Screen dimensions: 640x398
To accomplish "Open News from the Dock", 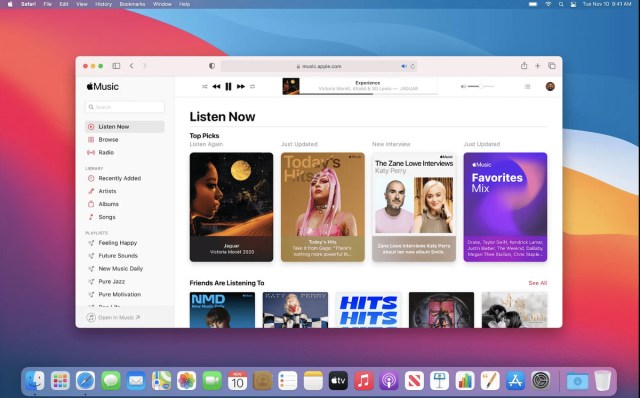I will [x=414, y=381].
